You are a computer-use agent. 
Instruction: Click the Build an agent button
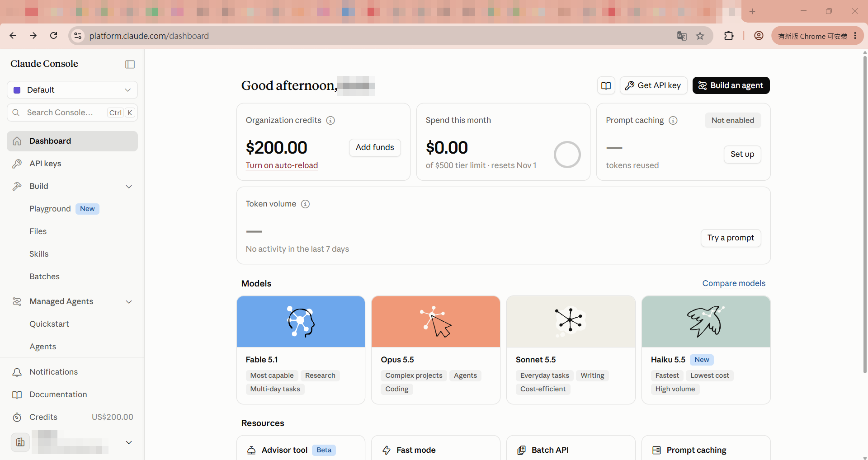click(731, 85)
